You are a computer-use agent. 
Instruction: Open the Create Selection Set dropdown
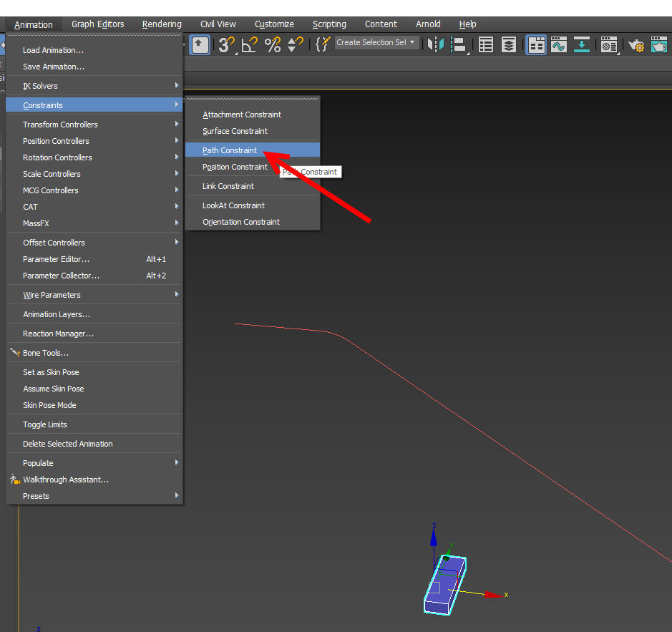tap(376, 42)
